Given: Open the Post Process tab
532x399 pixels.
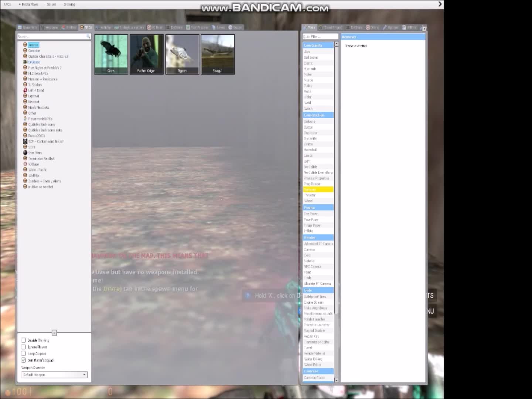Looking at the screenshot, I should tap(198, 27).
